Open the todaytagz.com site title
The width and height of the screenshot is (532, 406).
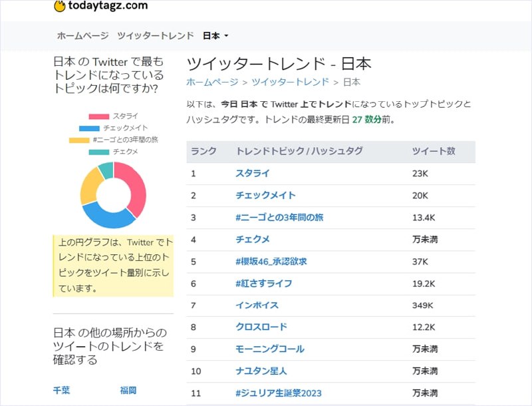tap(108, 5)
